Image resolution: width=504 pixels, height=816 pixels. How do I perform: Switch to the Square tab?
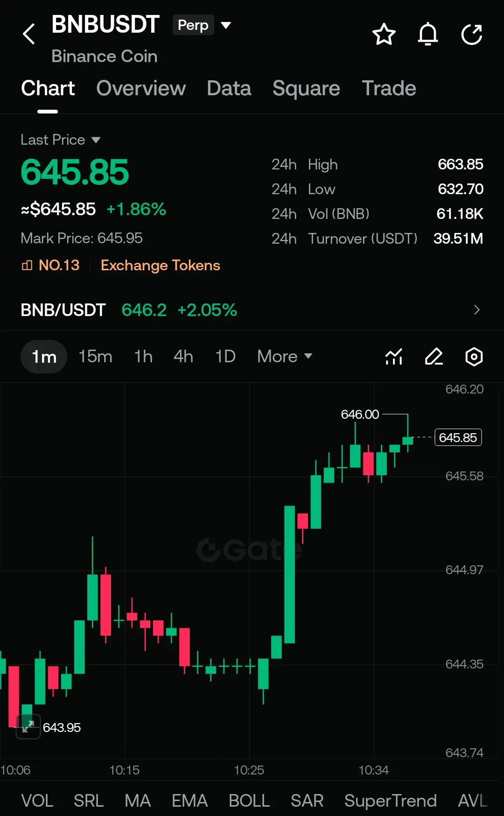point(306,88)
